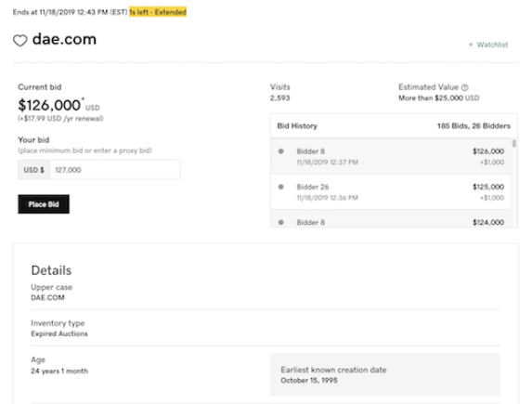Select the Bidder 26 $125,000 bid row

tap(391, 192)
